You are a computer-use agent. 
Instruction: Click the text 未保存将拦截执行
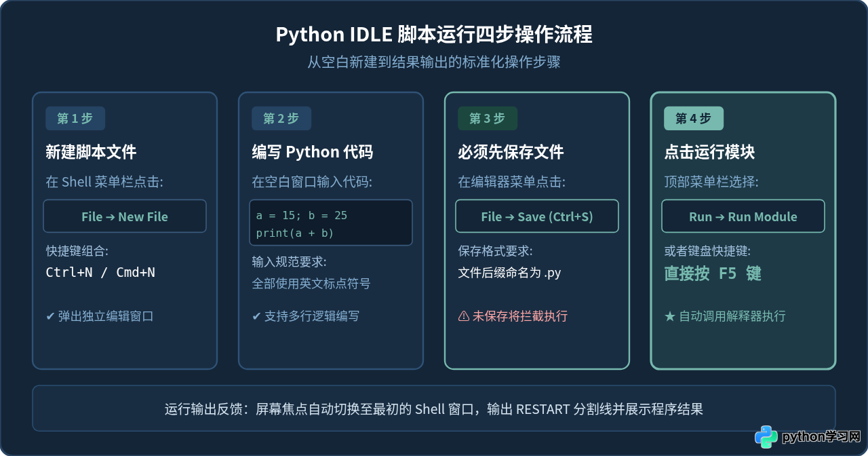[520, 316]
